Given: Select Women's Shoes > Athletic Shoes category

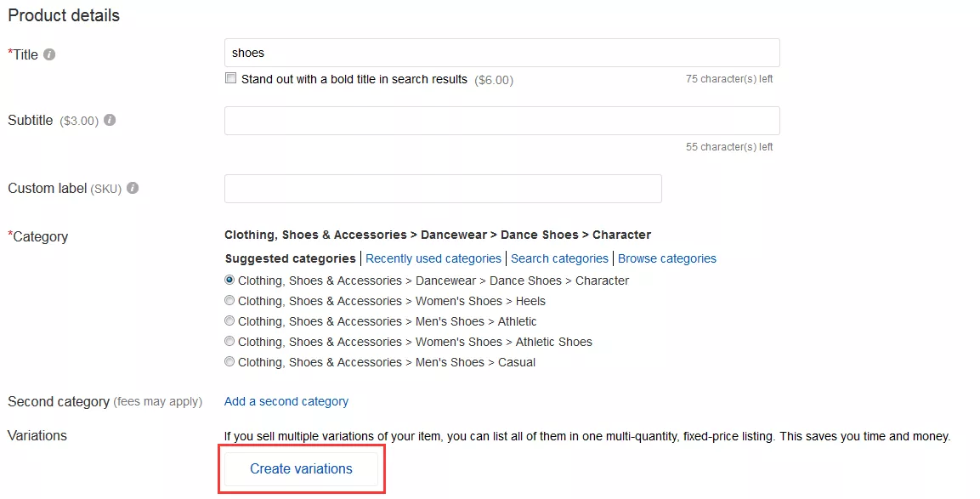Looking at the screenshot, I should click(x=229, y=342).
